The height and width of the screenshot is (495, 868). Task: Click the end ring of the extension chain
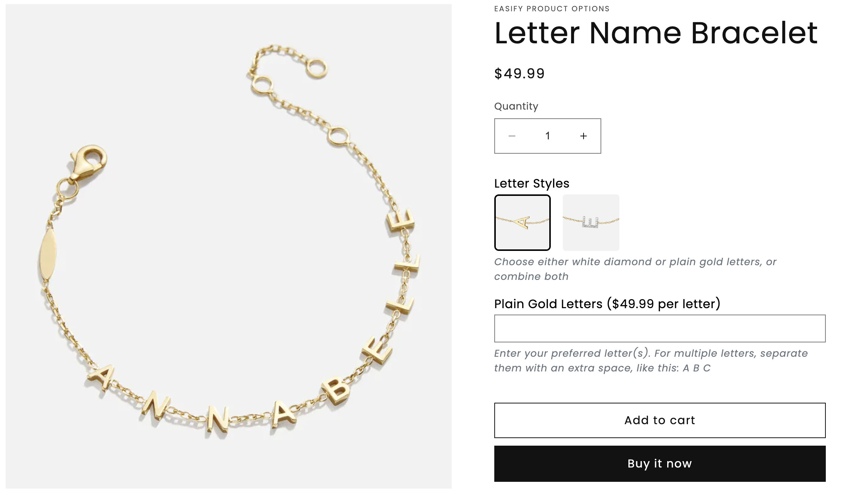pos(316,69)
